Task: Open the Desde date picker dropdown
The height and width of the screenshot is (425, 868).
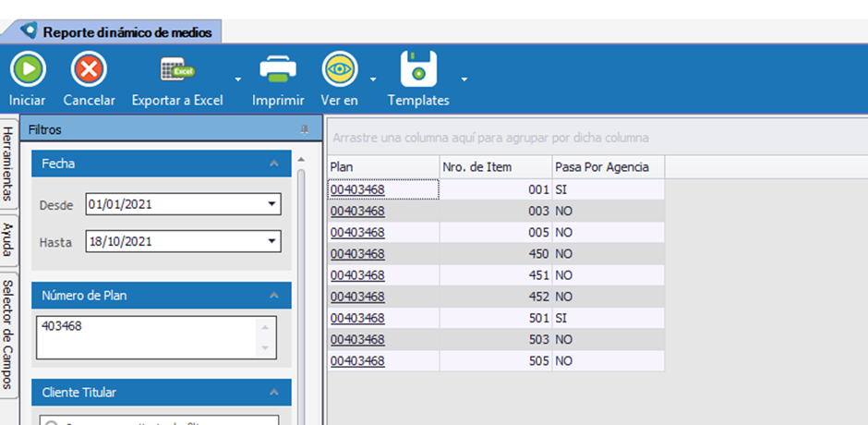Action: pyautogui.click(x=271, y=204)
